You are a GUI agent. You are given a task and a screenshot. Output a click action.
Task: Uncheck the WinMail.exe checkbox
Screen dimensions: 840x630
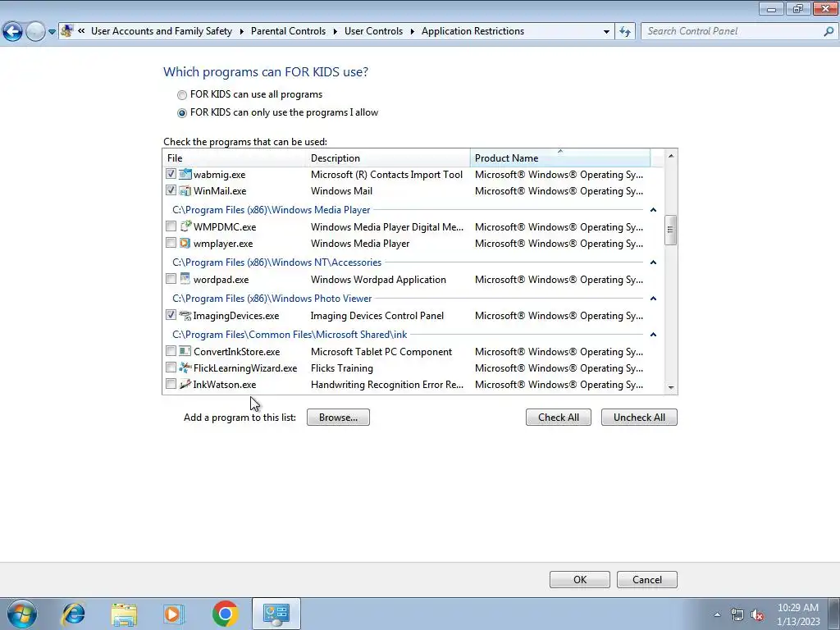pyautogui.click(x=171, y=190)
